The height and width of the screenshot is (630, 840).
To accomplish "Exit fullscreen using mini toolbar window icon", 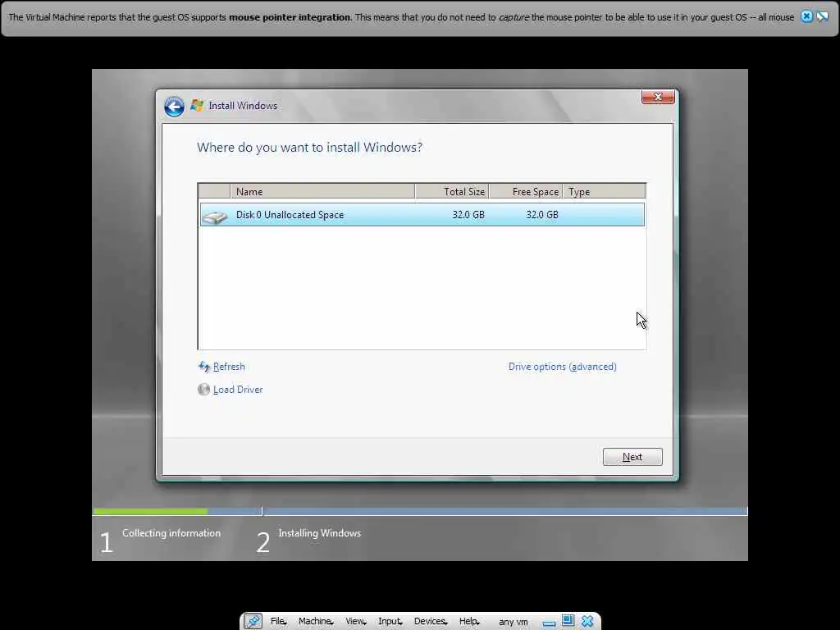I will [x=568, y=620].
